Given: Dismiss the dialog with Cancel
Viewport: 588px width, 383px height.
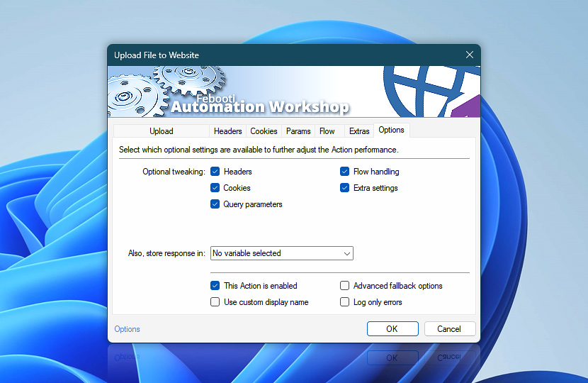Looking at the screenshot, I should pos(450,329).
